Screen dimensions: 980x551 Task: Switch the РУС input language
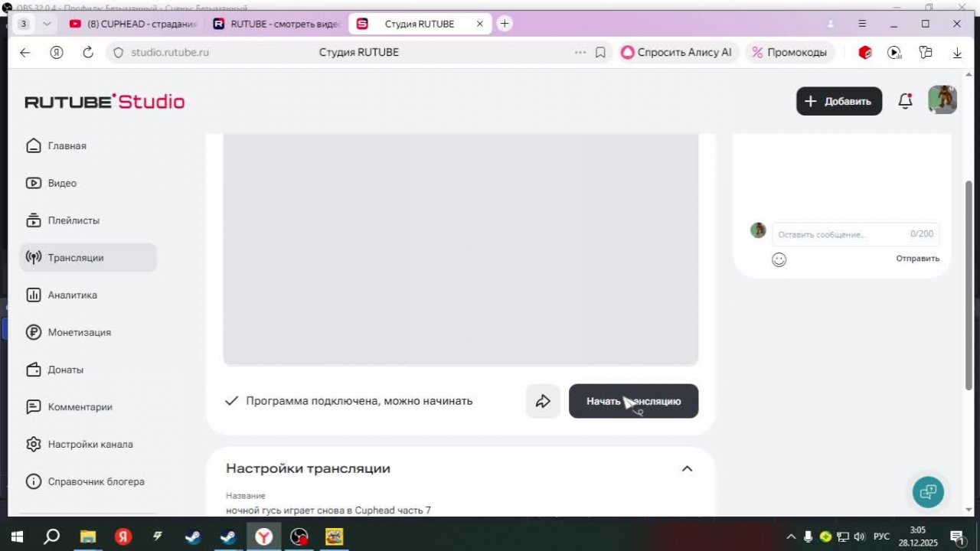click(x=882, y=536)
